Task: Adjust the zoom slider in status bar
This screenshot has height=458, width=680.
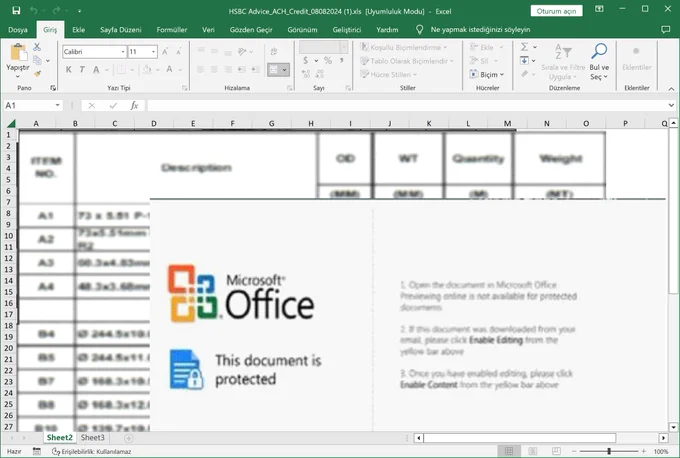Action: [609, 451]
